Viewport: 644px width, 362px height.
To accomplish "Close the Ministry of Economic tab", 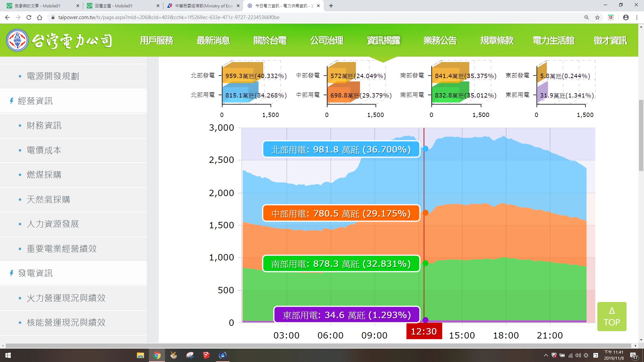I will [238, 6].
